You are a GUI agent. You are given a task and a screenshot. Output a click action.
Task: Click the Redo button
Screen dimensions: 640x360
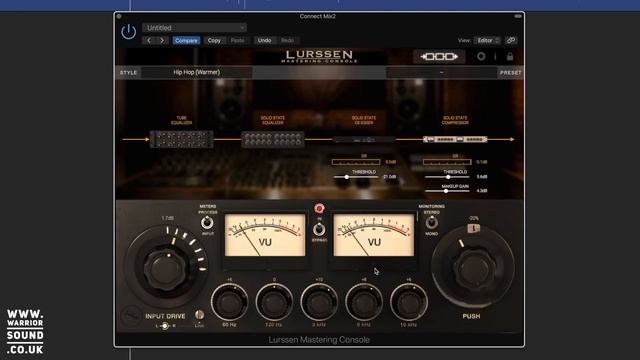[287, 40]
